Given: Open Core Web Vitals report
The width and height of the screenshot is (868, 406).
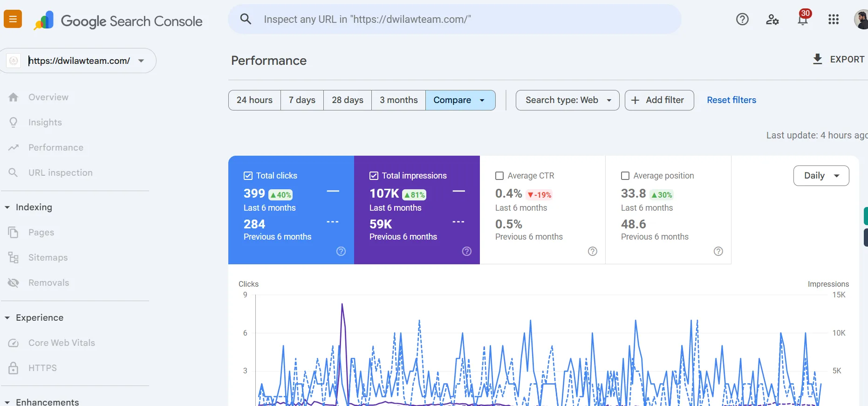Looking at the screenshot, I should pyautogui.click(x=62, y=343).
